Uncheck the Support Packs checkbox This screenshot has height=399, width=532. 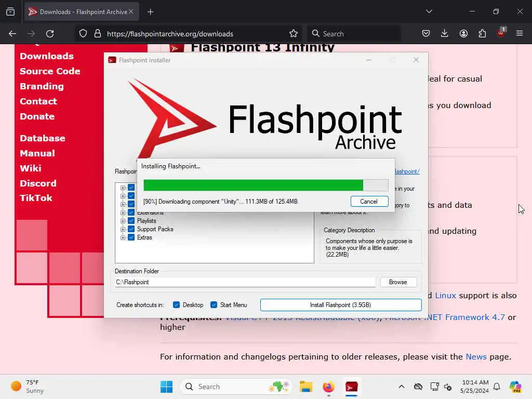pyautogui.click(x=131, y=229)
